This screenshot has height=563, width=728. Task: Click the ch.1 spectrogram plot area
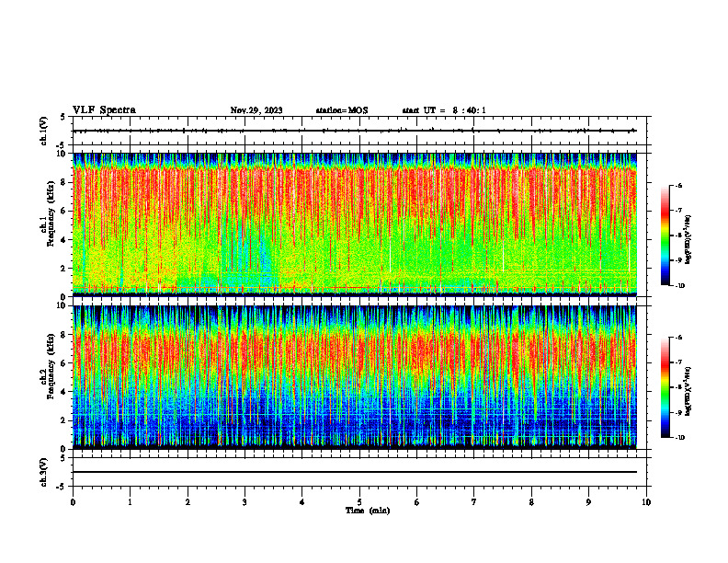(355, 224)
